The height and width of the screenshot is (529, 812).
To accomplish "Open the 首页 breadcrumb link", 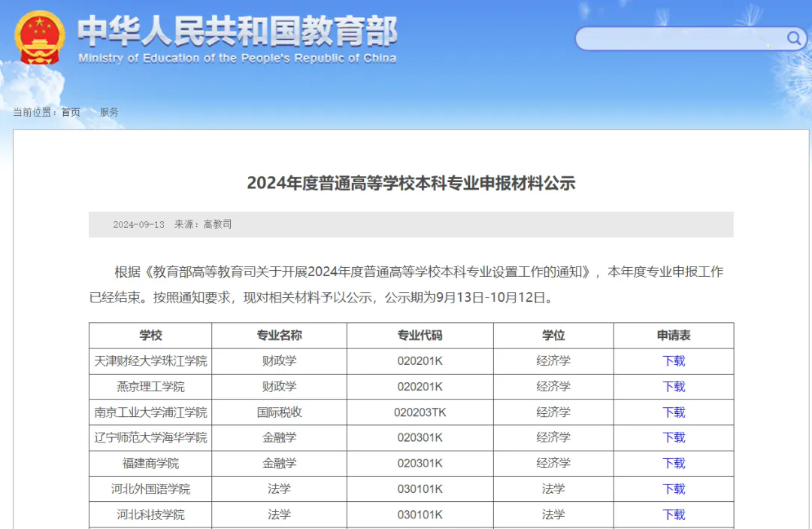I will tap(71, 112).
